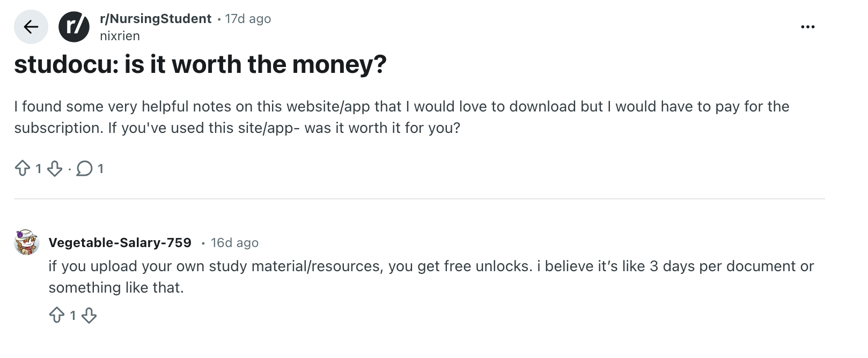Open the comments via speech bubble icon
Image resolution: width=868 pixels, height=358 pixels.
(x=84, y=168)
